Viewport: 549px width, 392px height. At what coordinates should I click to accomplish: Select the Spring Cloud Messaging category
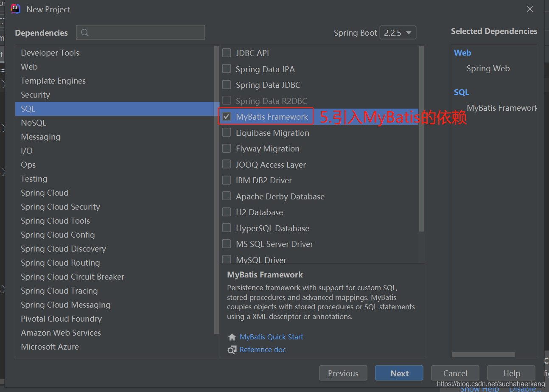coord(115,305)
